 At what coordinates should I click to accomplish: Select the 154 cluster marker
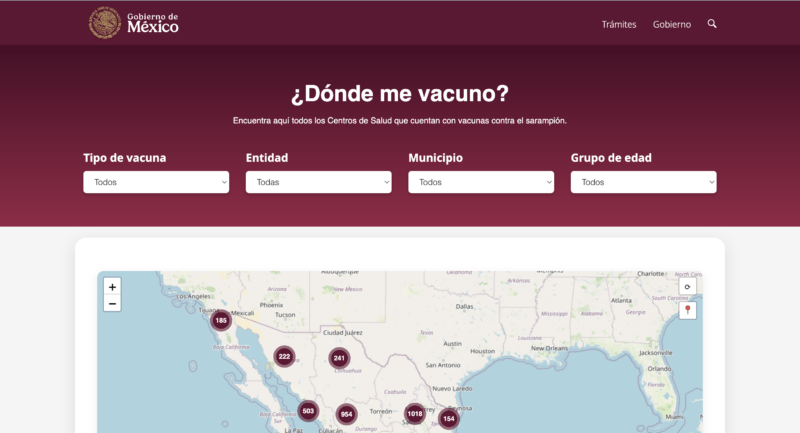click(x=448, y=418)
